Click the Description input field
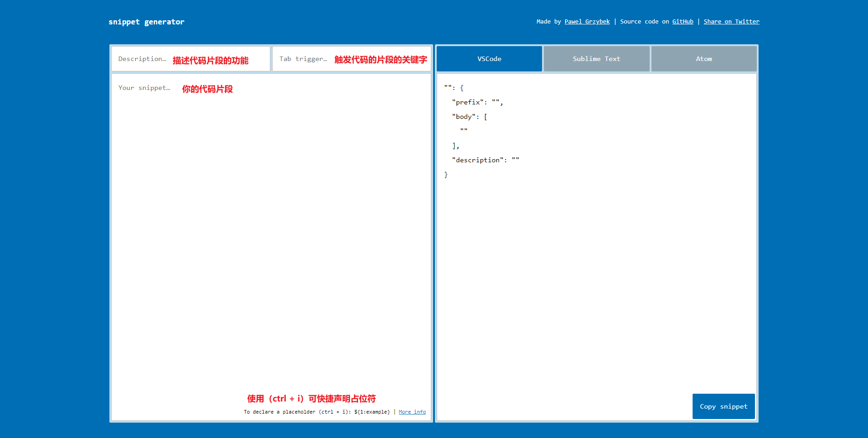The height and width of the screenshot is (438, 868). coord(191,59)
